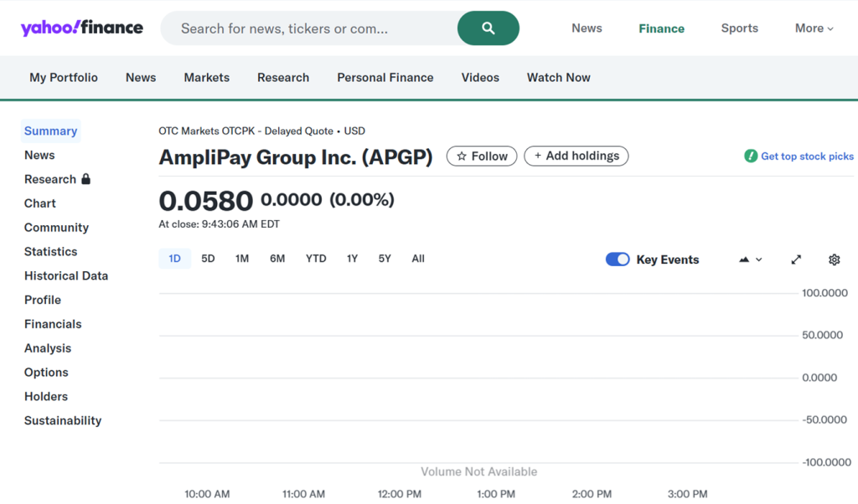Image resolution: width=858 pixels, height=504 pixels.
Task: Open Community in the sidebar
Action: coord(56,228)
